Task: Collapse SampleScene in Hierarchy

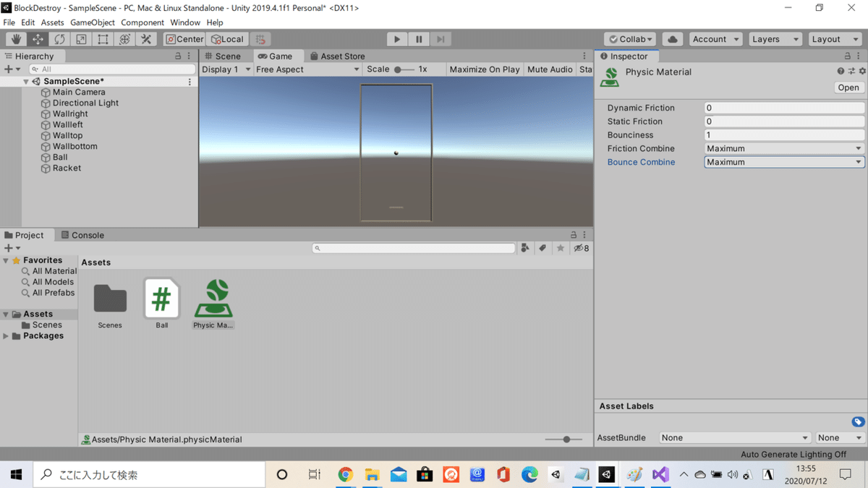Action: point(26,82)
